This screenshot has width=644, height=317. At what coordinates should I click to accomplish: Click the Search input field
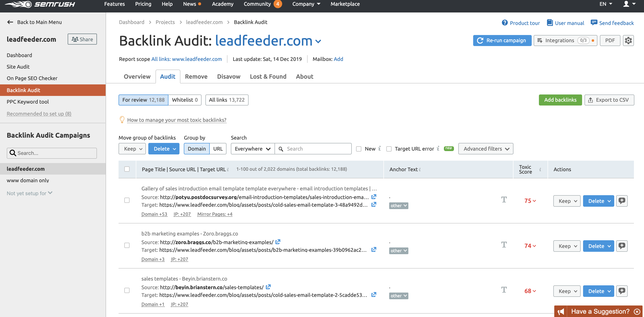click(x=313, y=149)
